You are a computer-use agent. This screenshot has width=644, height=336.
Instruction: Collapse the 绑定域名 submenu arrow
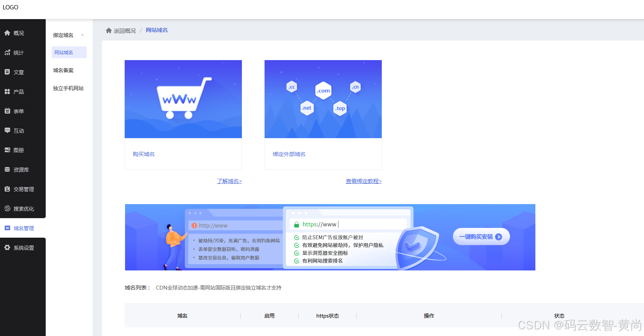coord(82,35)
